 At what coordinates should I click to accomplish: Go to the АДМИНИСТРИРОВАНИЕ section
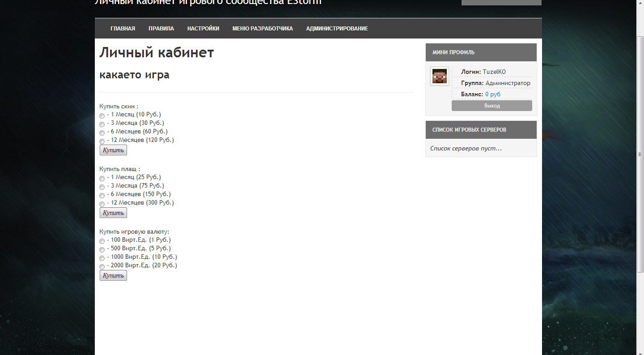[337, 29]
